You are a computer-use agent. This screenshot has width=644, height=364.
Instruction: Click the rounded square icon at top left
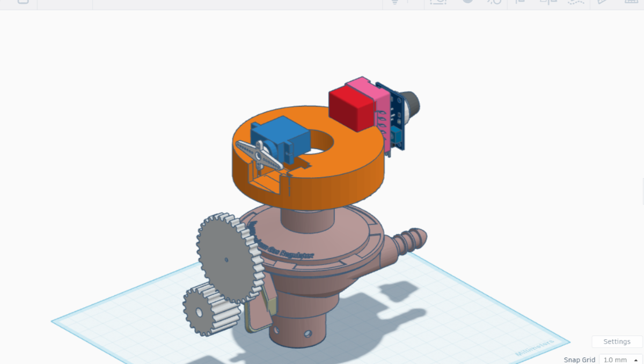[x=23, y=2]
